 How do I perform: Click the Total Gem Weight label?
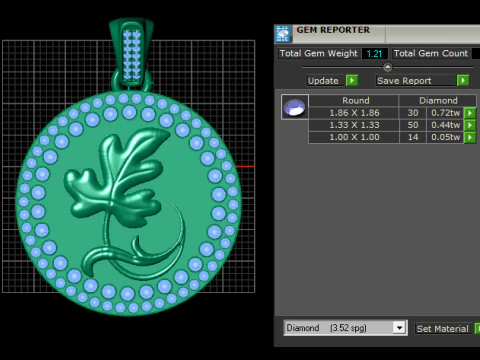[x=318, y=53]
